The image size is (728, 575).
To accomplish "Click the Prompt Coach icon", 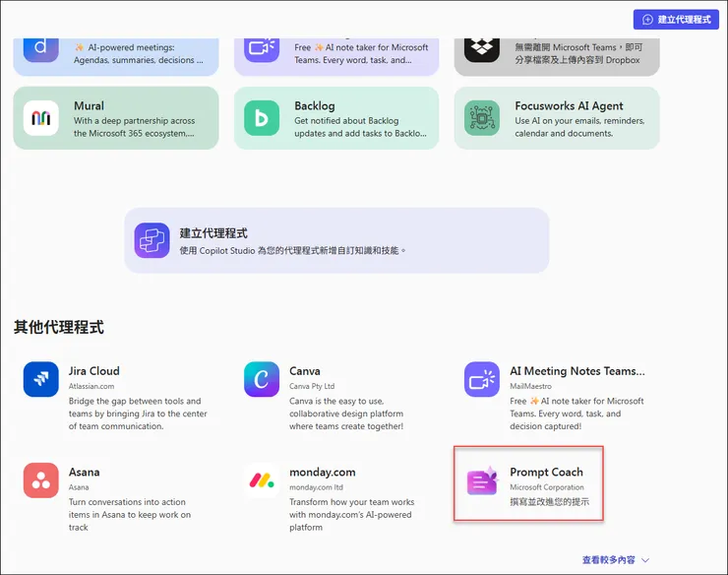I will tap(482, 480).
